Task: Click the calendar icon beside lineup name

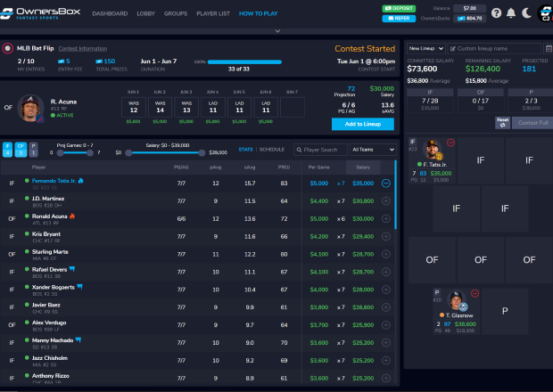Action: coord(549,49)
